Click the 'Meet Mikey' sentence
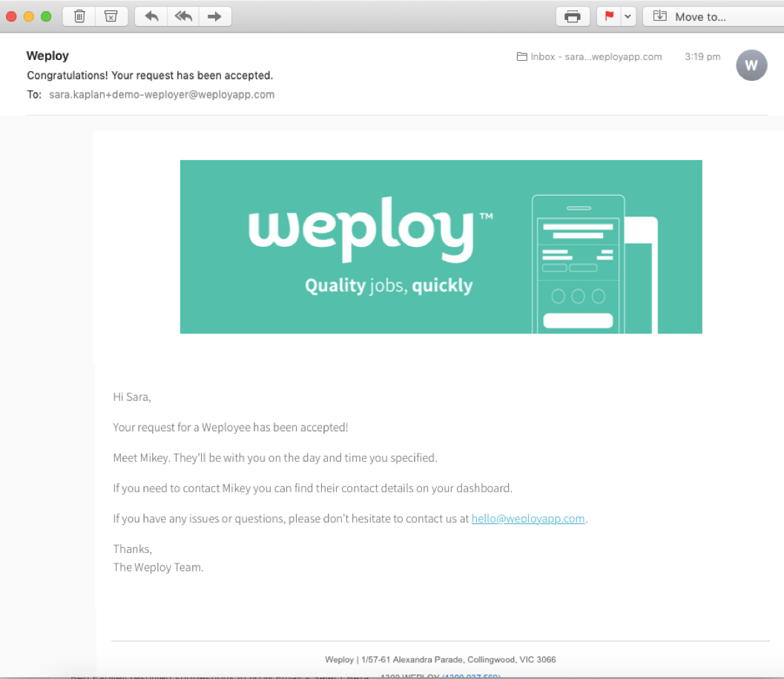 click(x=275, y=458)
